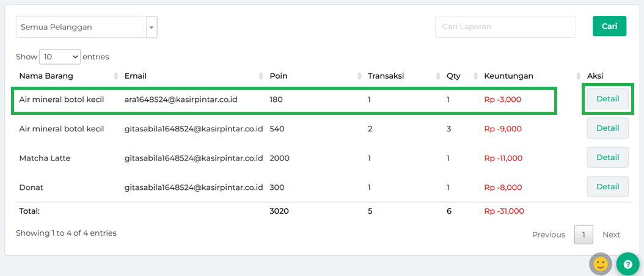The image size is (644, 276).
Task: Open Detail for Matcha Latte row
Action: tap(607, 158)
